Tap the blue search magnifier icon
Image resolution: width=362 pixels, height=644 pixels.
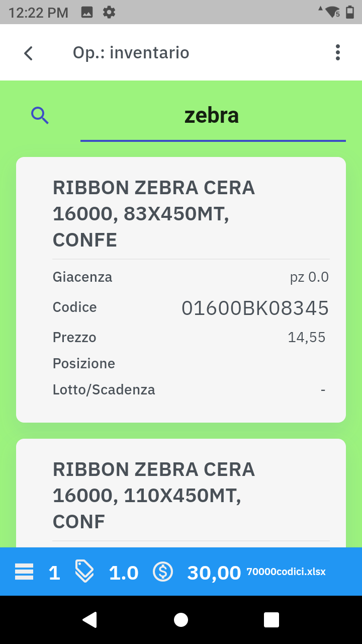point(40,116)
